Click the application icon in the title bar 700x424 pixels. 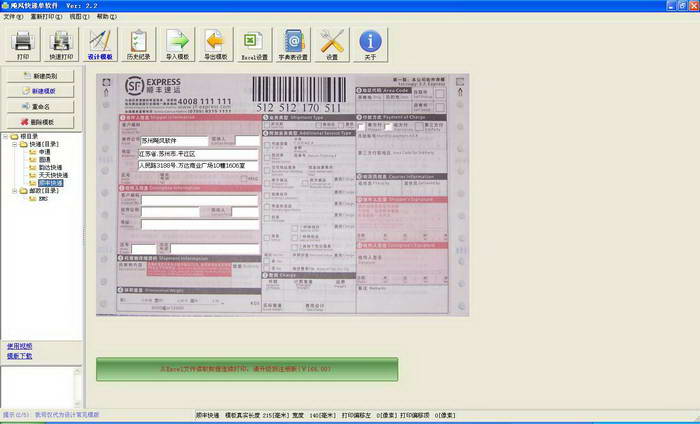(5, 5)
